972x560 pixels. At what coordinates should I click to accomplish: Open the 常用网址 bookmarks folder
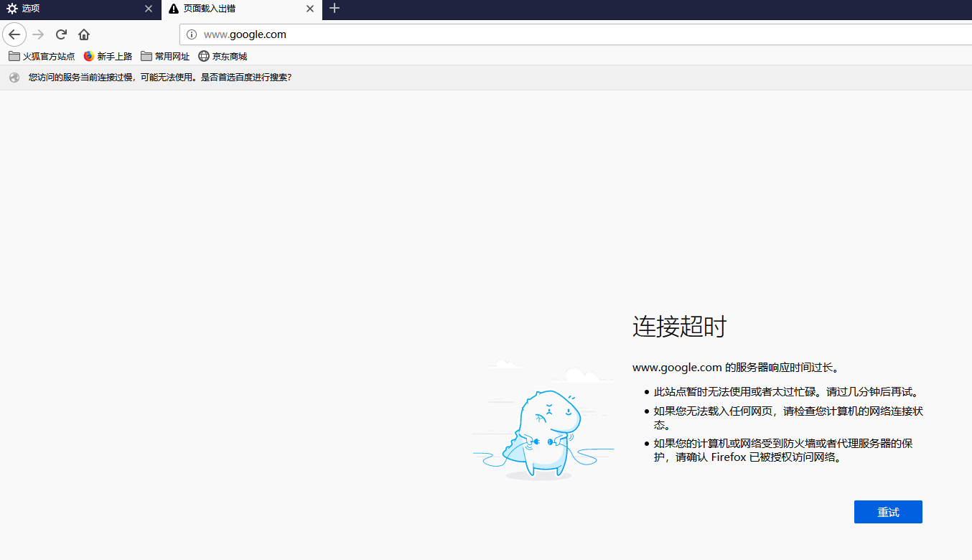[165, 56]
